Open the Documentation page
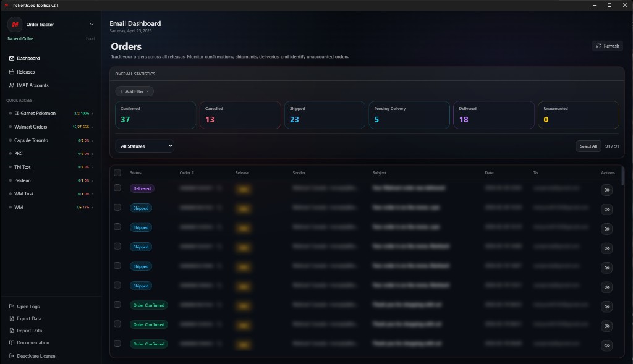 [11, 342]
